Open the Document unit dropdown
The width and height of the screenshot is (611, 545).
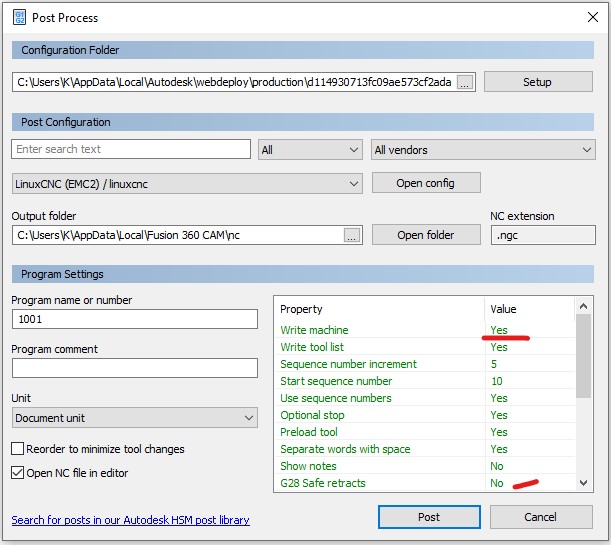tap(134, 418)
